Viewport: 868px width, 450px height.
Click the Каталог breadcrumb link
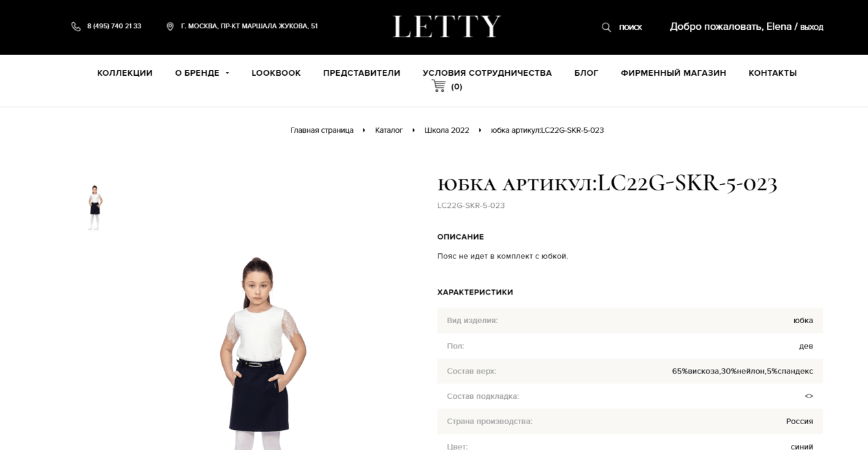[389, 130]
